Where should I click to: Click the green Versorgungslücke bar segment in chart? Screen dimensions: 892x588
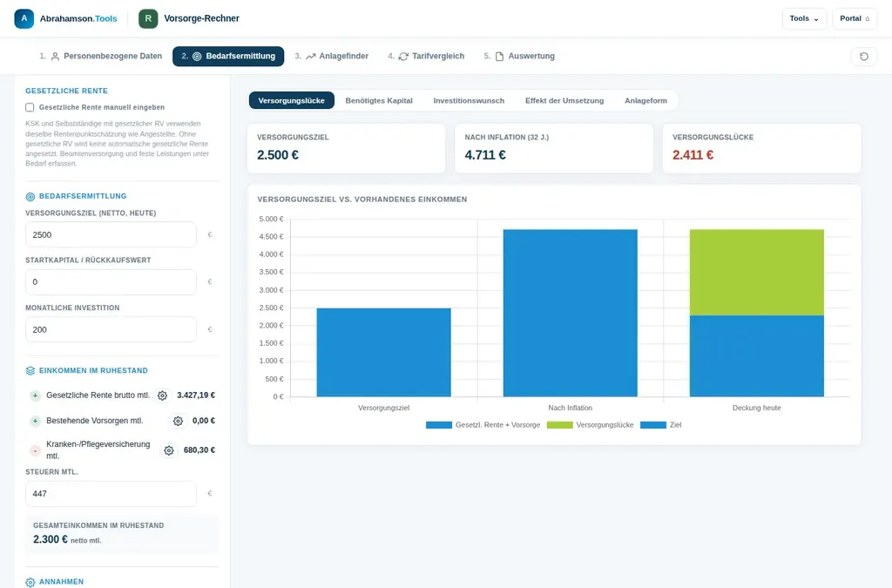pos(757,273)
